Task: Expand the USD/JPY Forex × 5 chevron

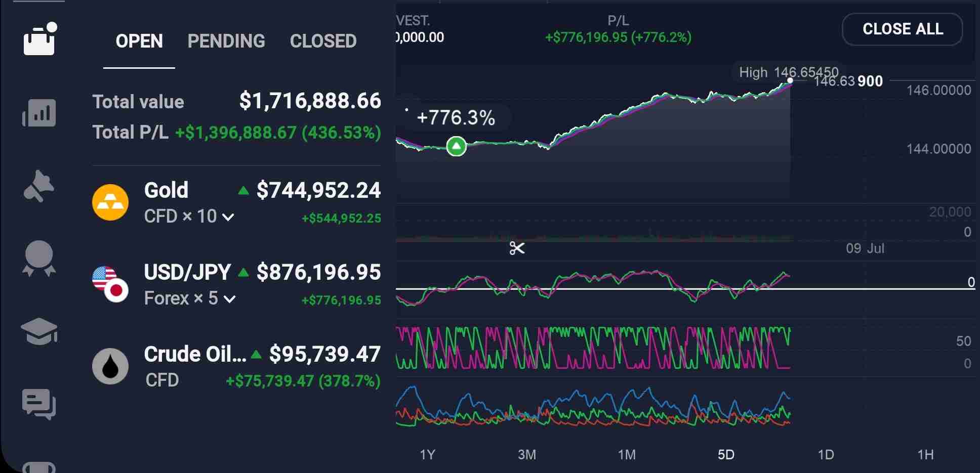Action: click(229, 299)
